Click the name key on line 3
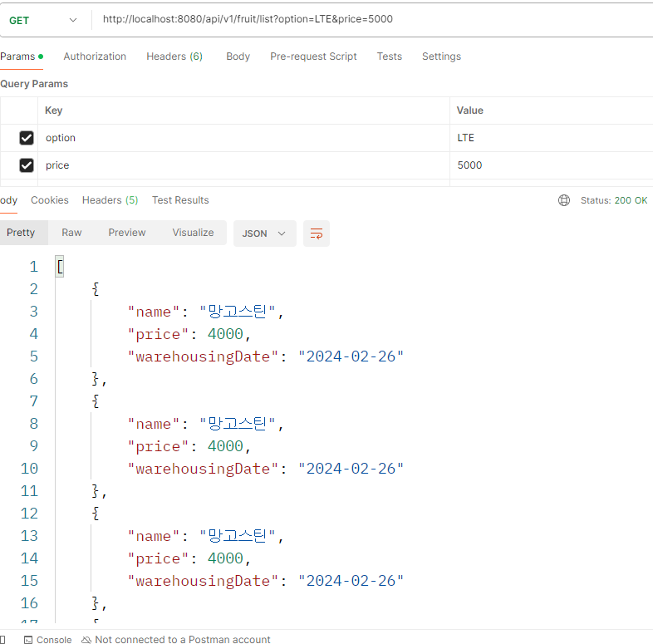The width and height of the screenshot is (653, 644). [x=153, y=312]
